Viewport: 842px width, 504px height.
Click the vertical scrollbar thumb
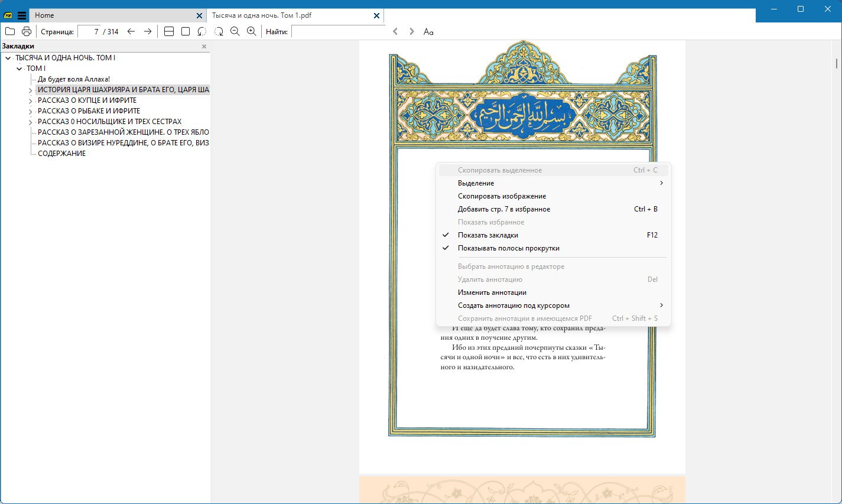click(836, 63)
